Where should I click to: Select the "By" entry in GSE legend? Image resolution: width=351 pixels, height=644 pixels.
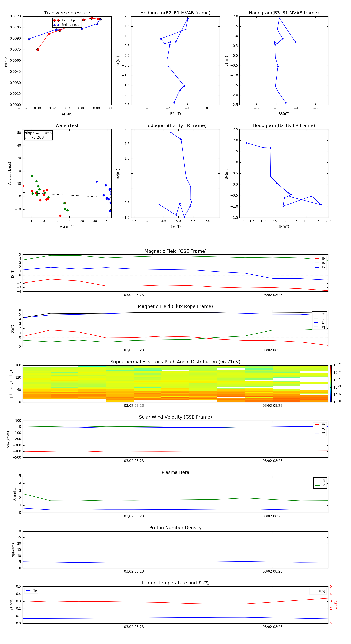point(320,263)
